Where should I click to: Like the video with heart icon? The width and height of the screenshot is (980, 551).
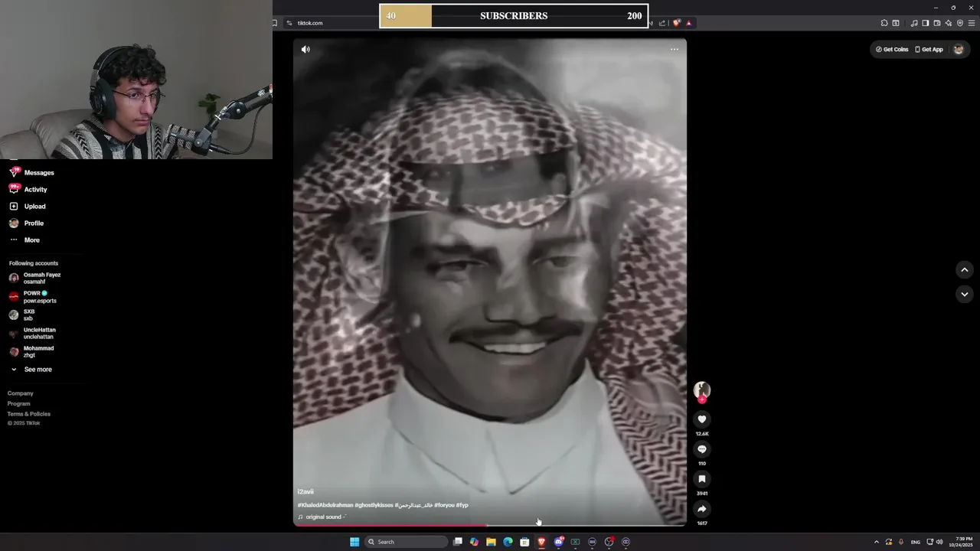[702, 419]
